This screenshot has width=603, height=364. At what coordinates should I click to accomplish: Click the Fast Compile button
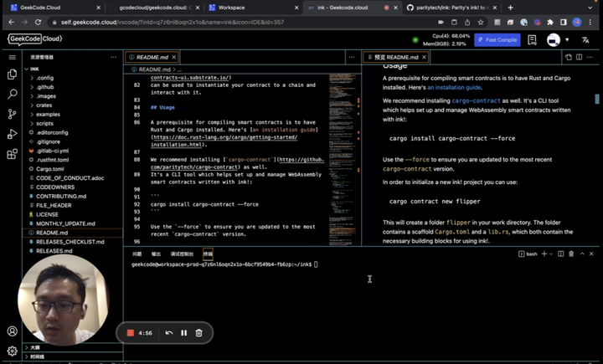tap(497, 39)
